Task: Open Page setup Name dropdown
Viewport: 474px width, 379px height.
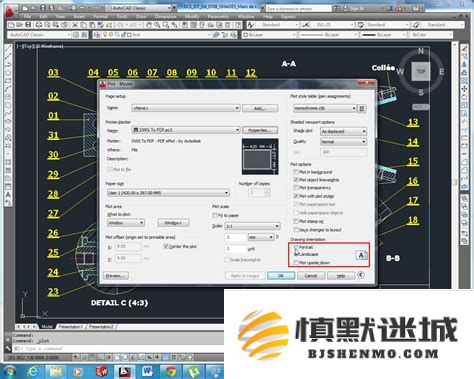Action: coord(186,108)
